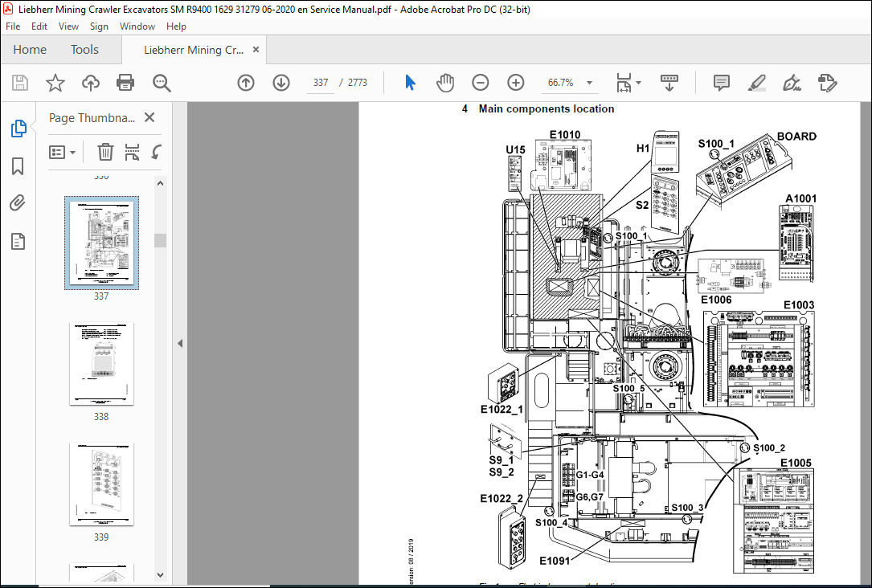Viewport: 872px width, 588px height.
Task: Activate the Selection arrow tool
Action: click(411, 83)
